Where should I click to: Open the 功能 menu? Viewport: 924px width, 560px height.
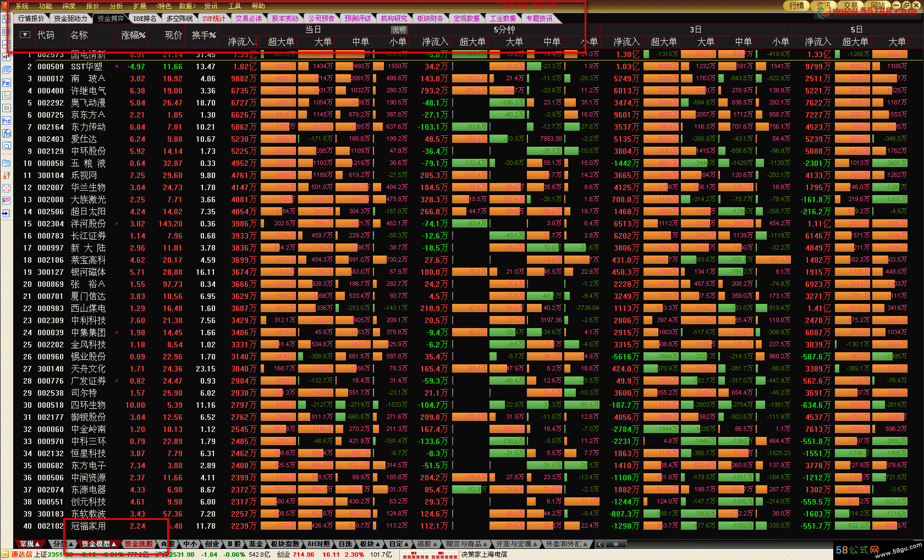click(46, 6)
